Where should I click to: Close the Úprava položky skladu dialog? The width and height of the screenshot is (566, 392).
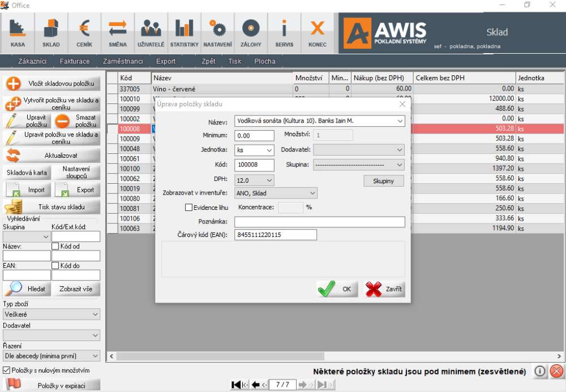pyautogui.click(x=402, y=104)
